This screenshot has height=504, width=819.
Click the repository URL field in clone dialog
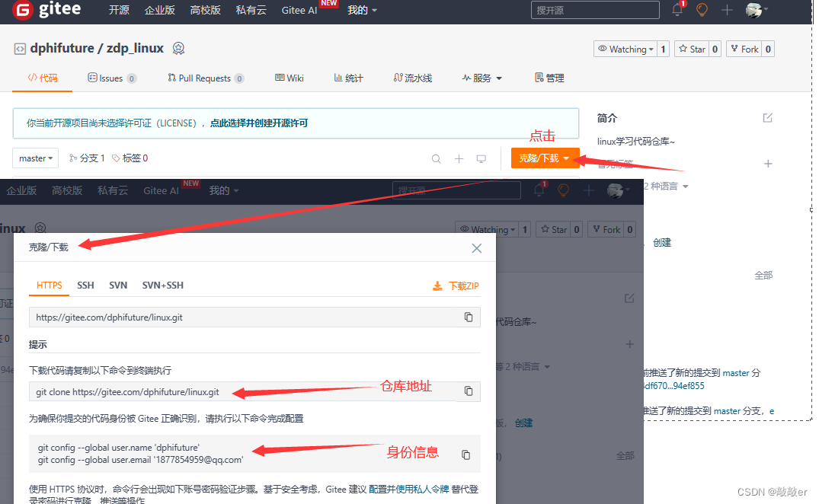coord(243,317)
